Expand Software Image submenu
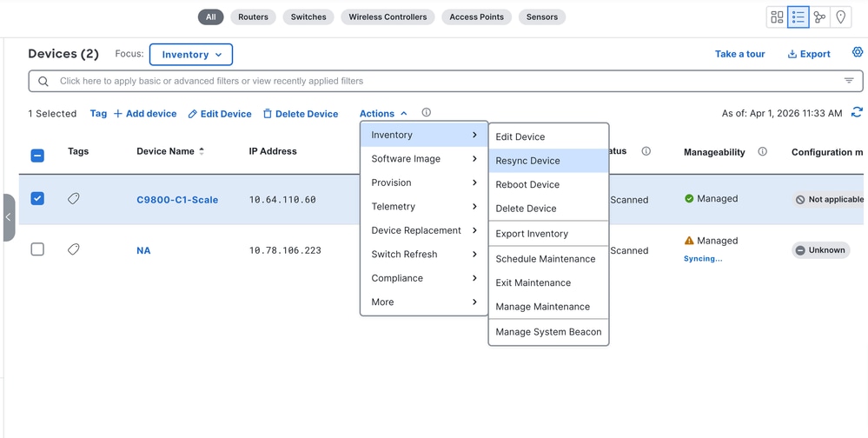 [x=424, y=159]
